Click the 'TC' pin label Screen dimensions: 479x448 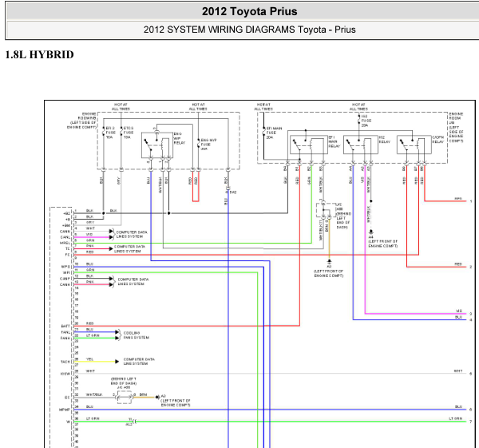[68, 248]
